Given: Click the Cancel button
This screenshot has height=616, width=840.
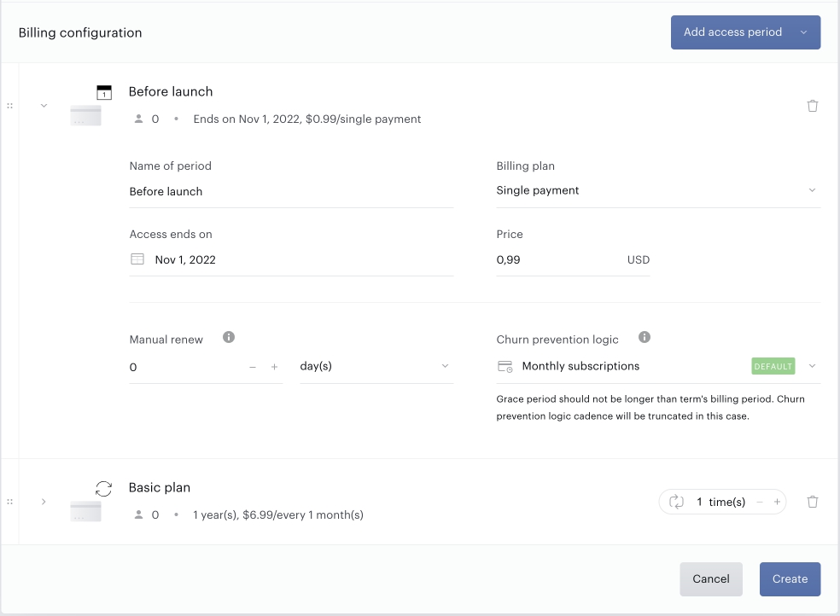Looking at the screenshot, I should pyautogui.click(x=711, y=579).
